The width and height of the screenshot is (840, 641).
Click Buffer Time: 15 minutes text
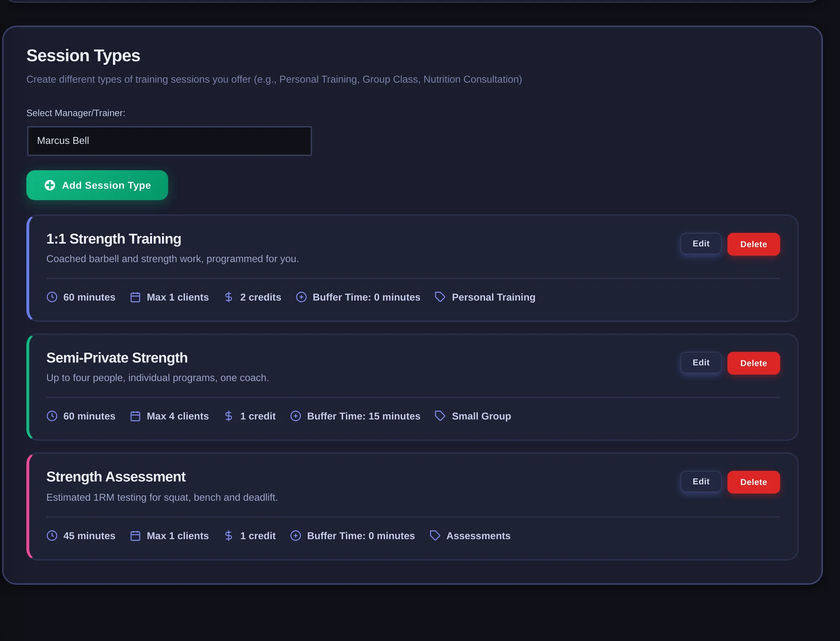(x=364, y=416)
